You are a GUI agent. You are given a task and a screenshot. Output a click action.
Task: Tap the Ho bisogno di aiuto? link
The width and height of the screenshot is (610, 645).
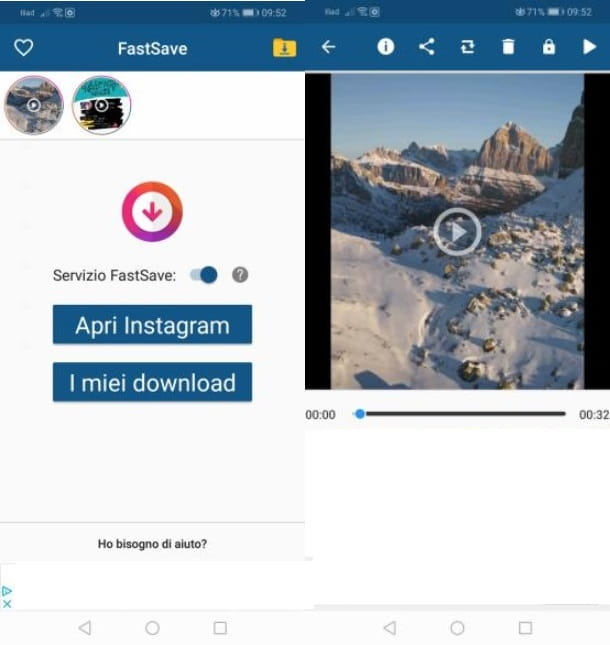(x=152, y=544)
